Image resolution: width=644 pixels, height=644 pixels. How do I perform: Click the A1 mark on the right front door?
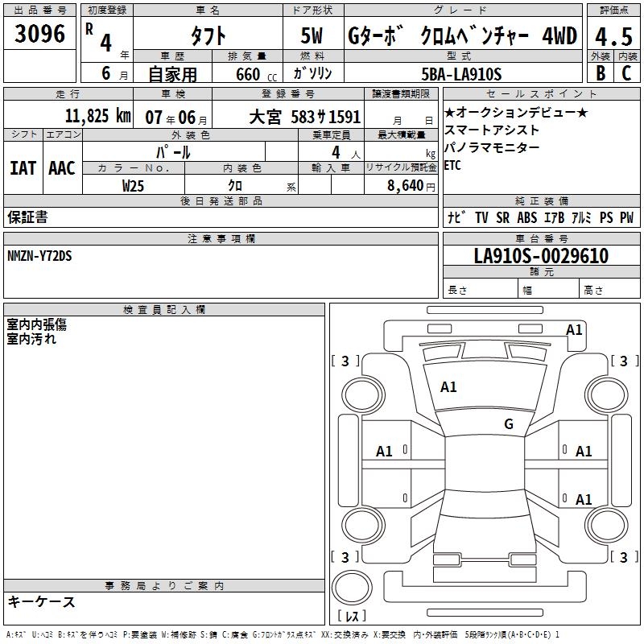584,452
